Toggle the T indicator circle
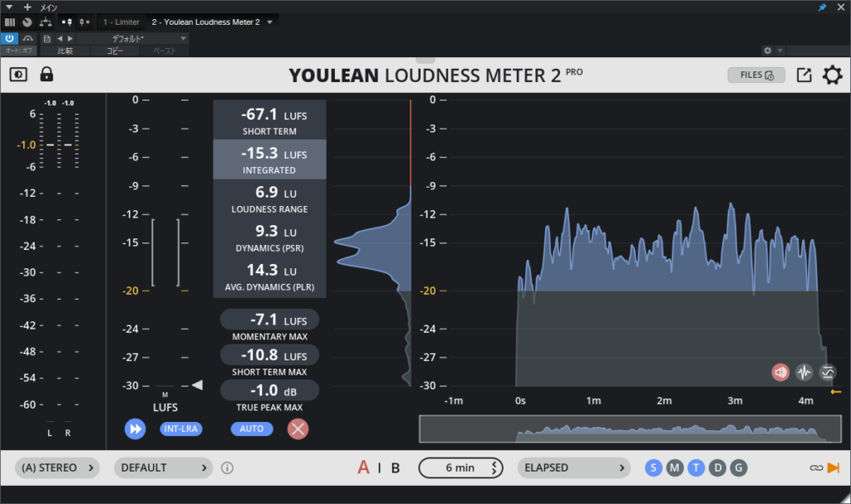The height and width of the screenshot is (504, 851). point(696,467)
